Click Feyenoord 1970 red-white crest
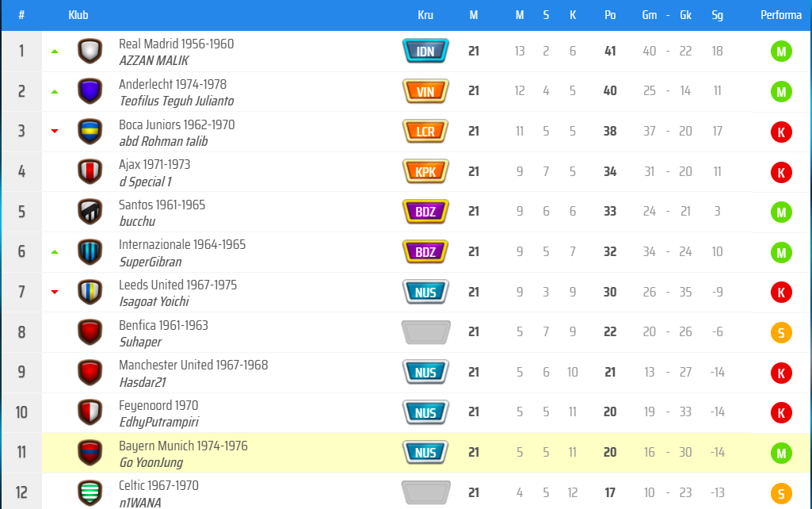This screenshot has width=812, height=509. [90, 412]
